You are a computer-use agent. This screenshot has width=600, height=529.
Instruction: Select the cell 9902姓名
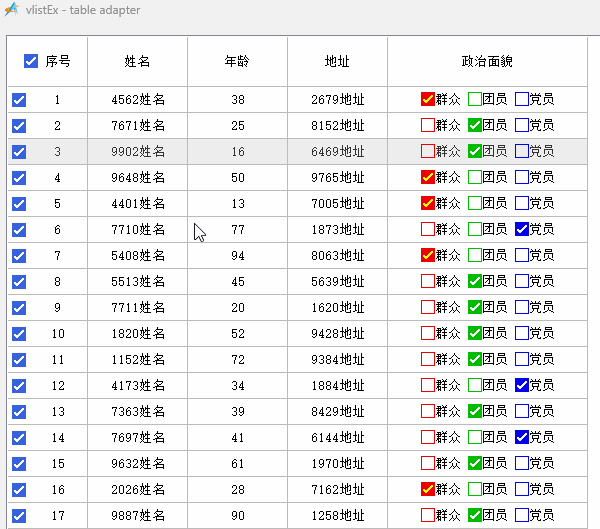tap(137, 152)
